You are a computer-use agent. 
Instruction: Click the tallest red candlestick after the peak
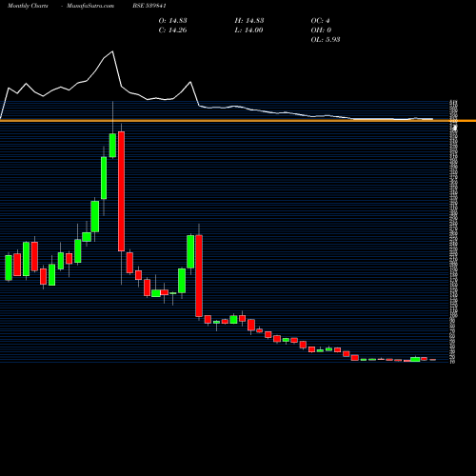pos(121,191)
